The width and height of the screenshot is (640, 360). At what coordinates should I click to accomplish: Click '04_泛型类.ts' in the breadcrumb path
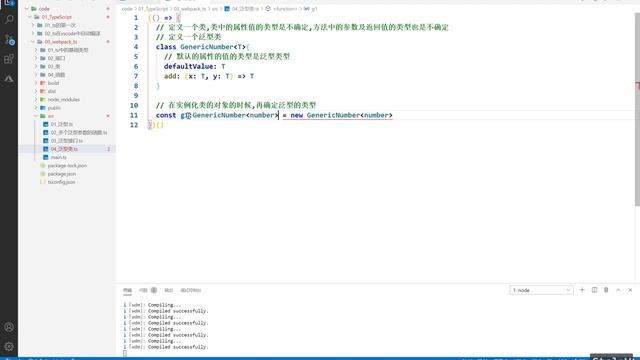(245, 9)
